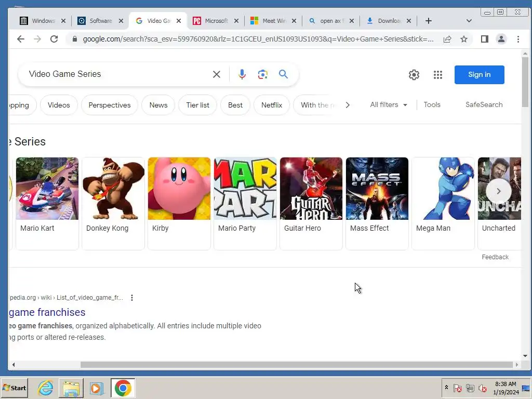Viewport: 532px width, 399px height.
Task: Go back to previous page
Action: pos(21,39)
